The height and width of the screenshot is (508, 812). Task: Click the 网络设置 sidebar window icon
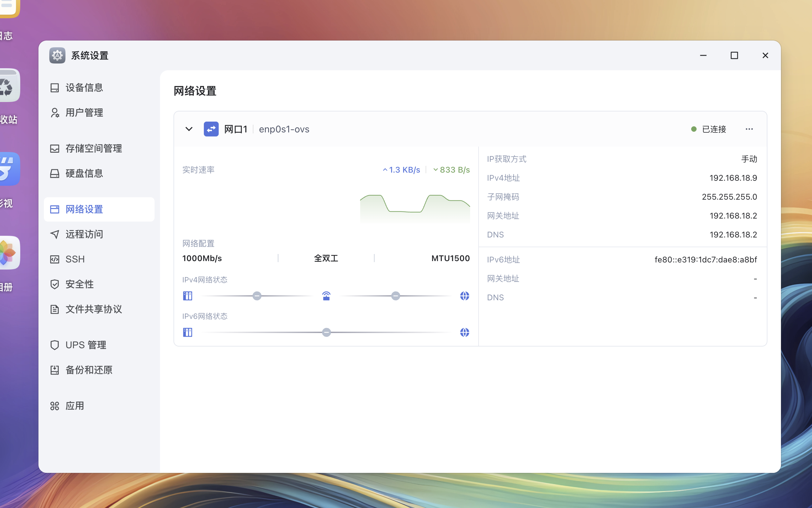[55, 209]
